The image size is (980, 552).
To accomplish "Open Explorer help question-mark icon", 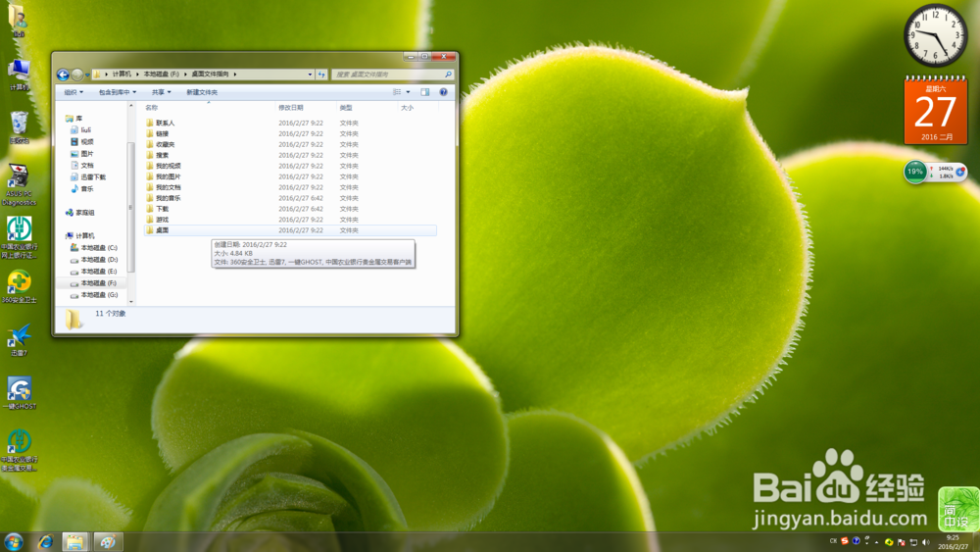I will 443,92.
